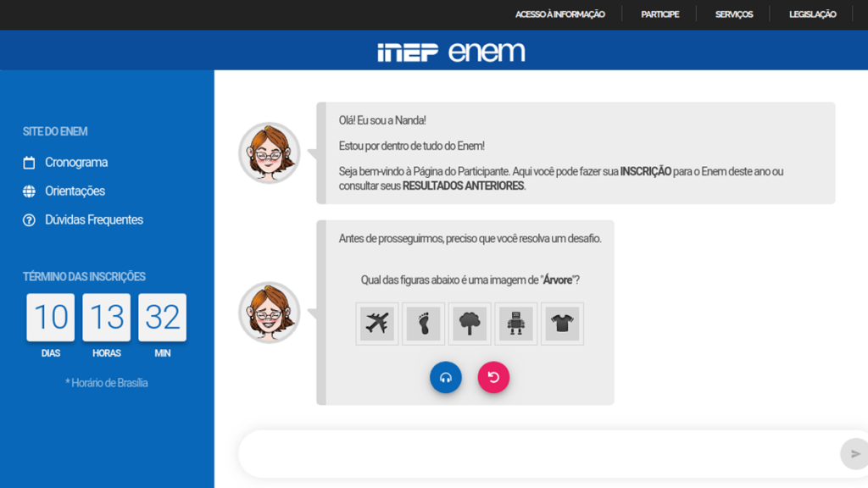Click the question mark icon by Dúvidas Frequentes
The height and width of the screenshot is (488, 868).
coord(29,220)
